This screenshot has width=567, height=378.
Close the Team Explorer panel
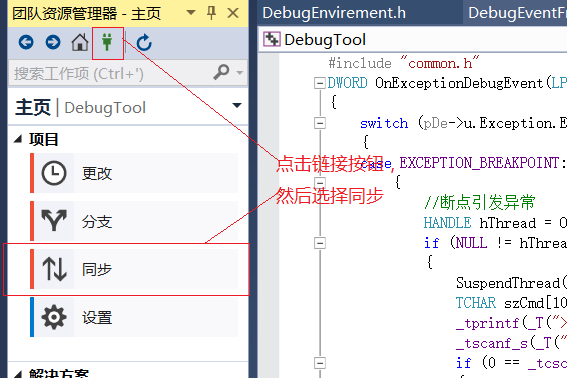point(233,13)
